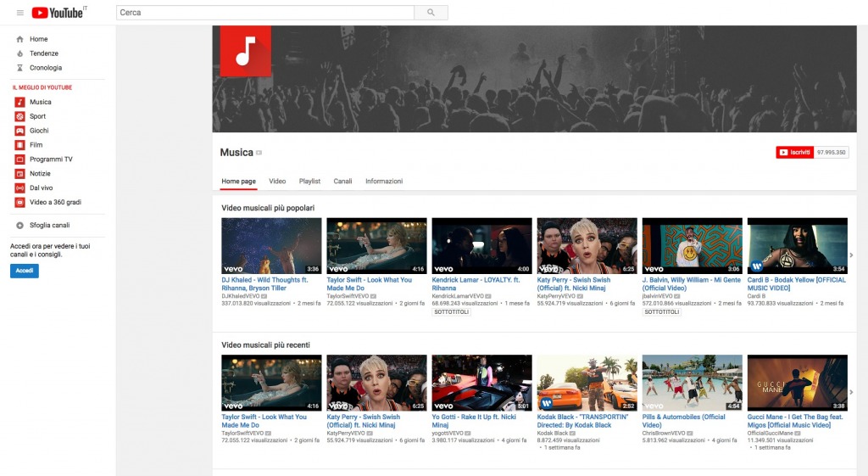Click the Video musicali più popolari heading
This screenshot has height=476, width=868.
tap(268, 209)
